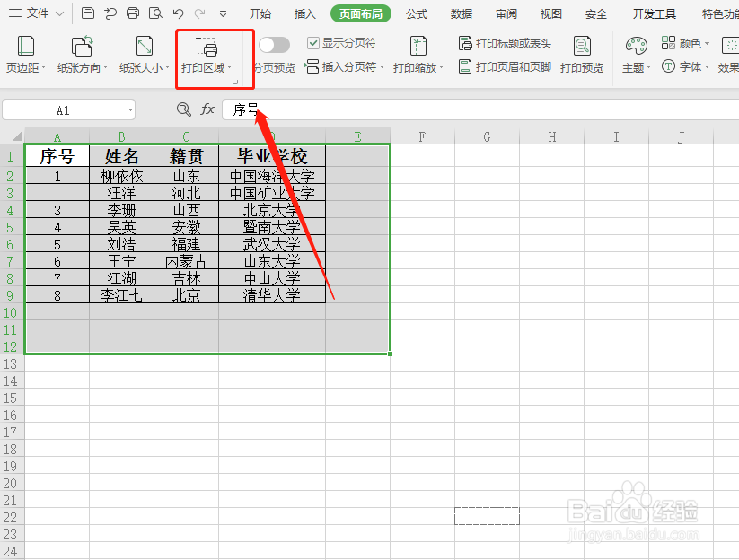The height and width of the screenshot is (560, 739).
Task: Select cell containing 柳依依
Action: point(121,176)
